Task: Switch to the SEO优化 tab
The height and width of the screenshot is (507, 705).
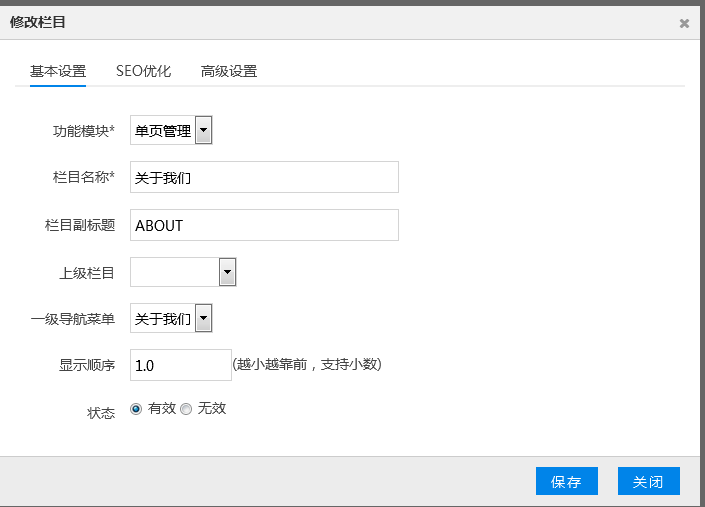Action: [143, 71]
